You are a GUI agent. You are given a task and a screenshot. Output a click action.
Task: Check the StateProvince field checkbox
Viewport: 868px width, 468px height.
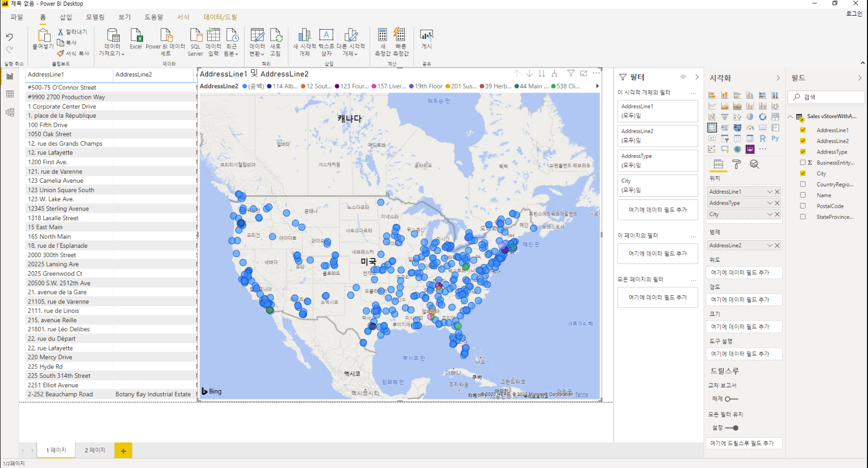[x=803, y=217]
